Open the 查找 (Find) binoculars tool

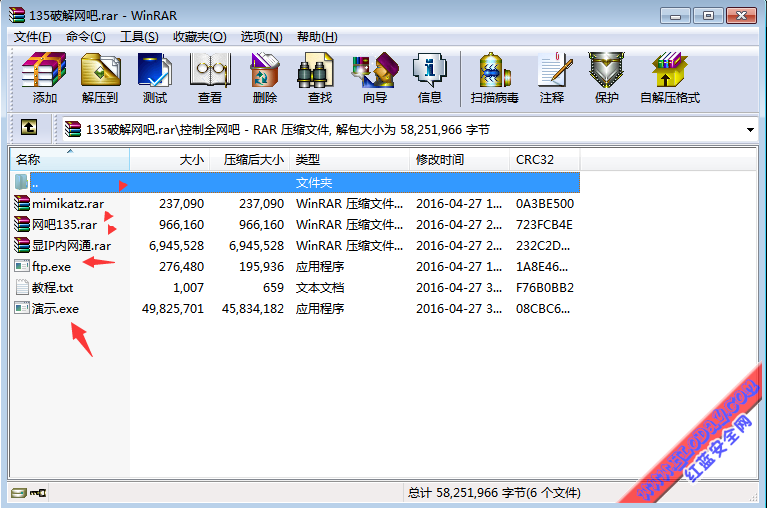[x=319, y=77]
